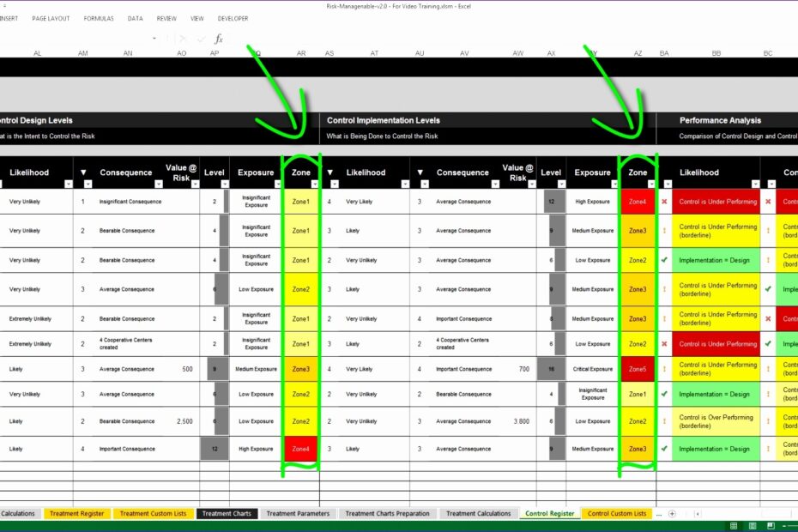Open the Name Box dropdown arrow
This screenshot has width=798, height=532.
pos(154,37)
